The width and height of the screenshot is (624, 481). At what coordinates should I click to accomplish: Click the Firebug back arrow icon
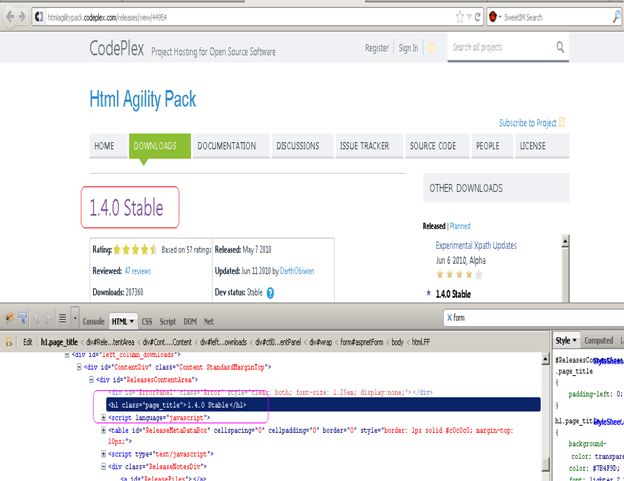click(37, 319)
